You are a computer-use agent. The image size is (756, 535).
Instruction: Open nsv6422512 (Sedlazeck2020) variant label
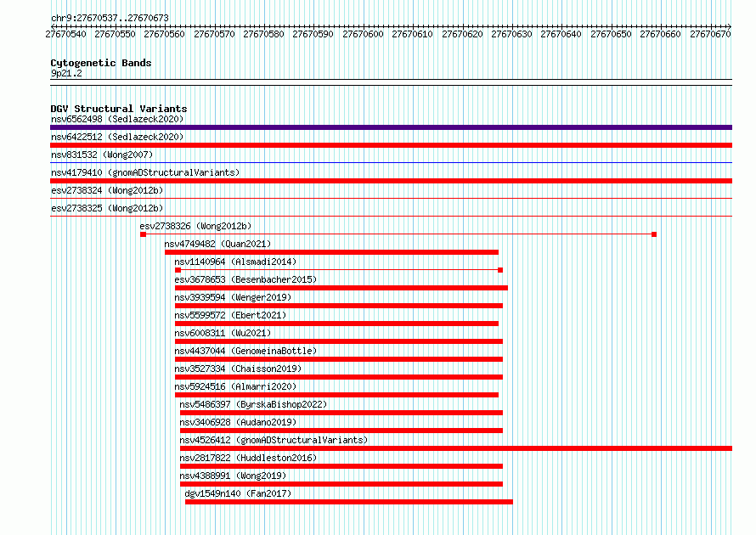tap(117, 137)
